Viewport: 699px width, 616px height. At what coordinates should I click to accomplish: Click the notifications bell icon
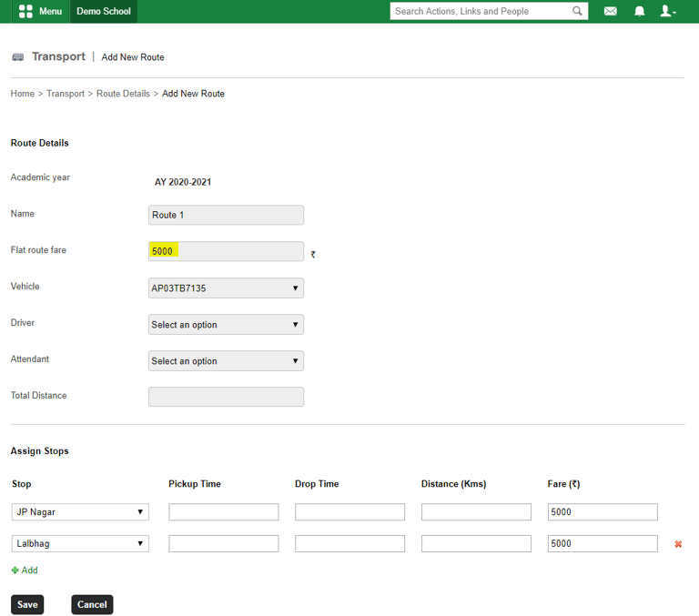click(x=640, y=12)
